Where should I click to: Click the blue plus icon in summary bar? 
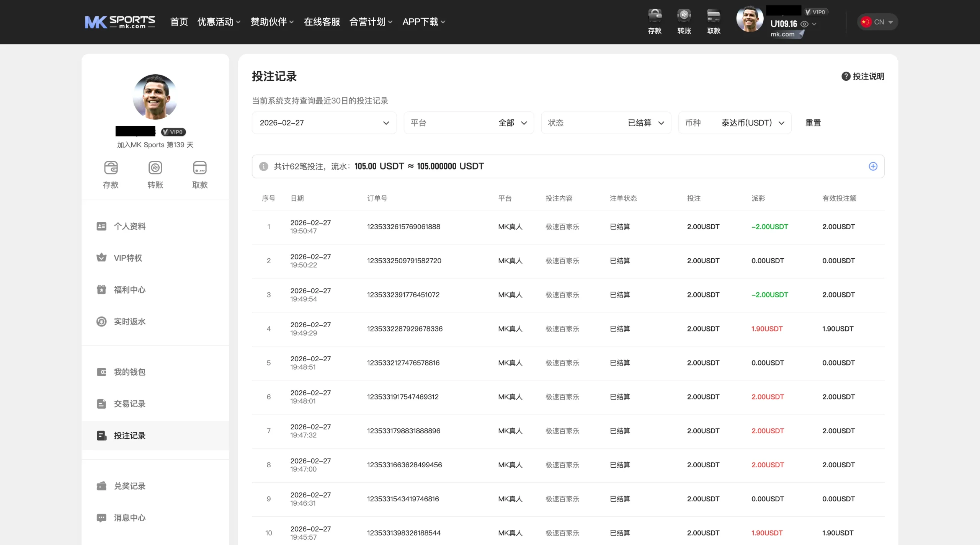tap(873, 166)
